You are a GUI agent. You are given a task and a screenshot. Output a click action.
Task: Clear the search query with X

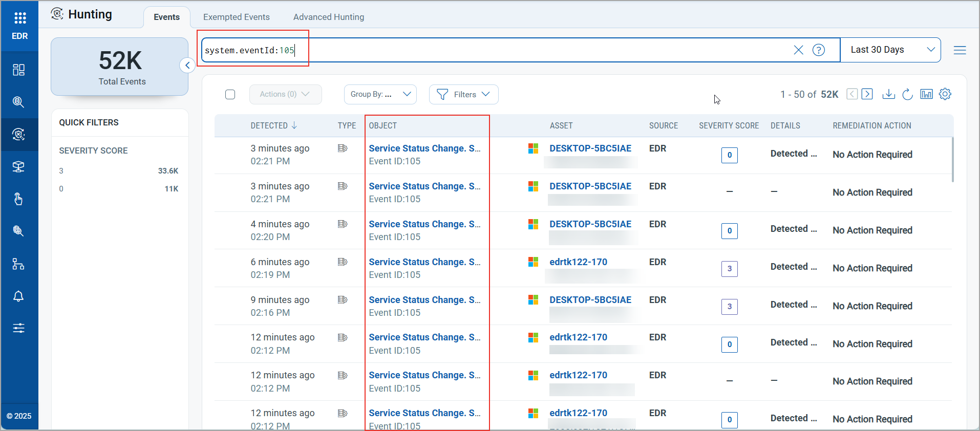798,50
